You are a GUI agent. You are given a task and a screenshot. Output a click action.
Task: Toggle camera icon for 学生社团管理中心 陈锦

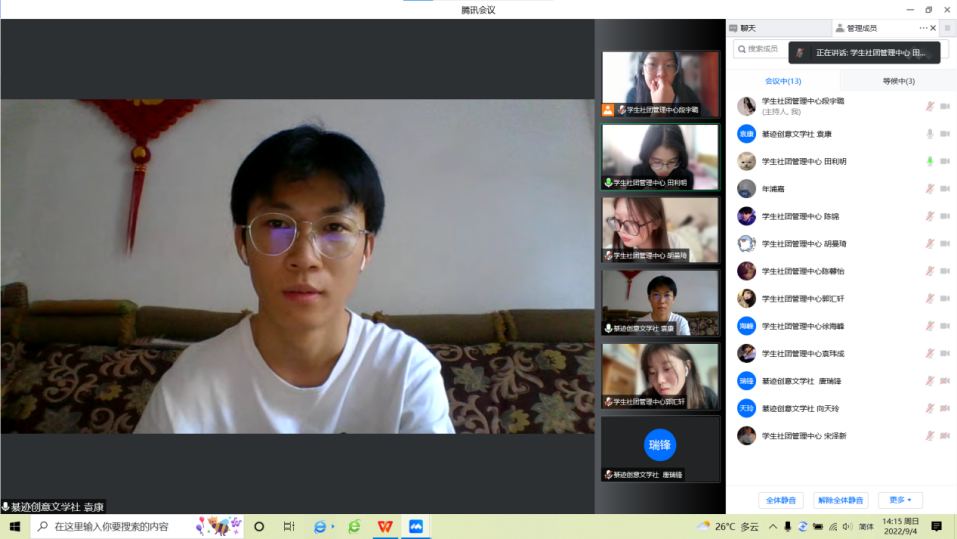click(x=945, y=216)
